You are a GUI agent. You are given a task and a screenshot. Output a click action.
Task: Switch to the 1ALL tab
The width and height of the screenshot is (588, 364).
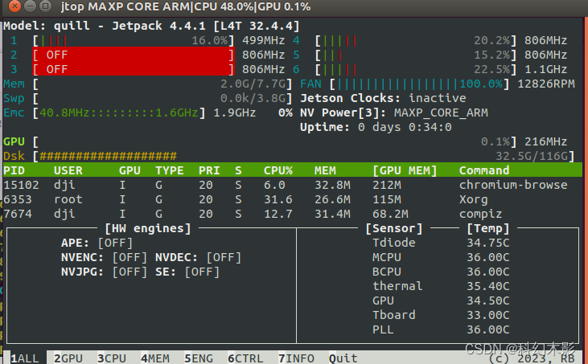click(25, 358)
